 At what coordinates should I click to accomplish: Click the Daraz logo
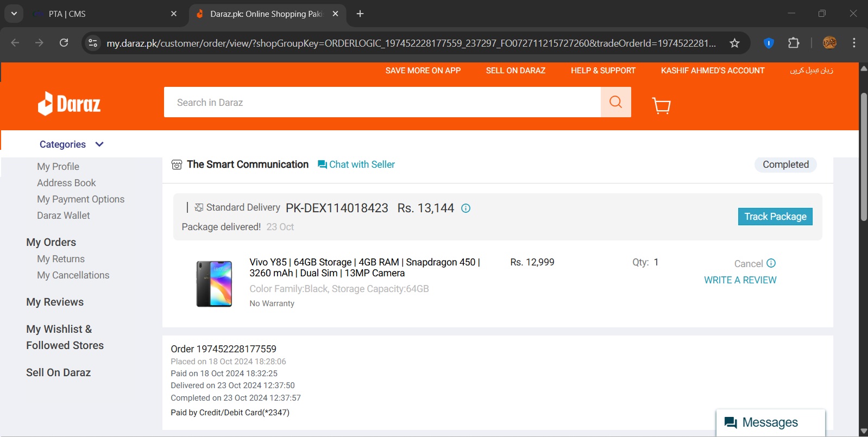[x=69, y=103]
